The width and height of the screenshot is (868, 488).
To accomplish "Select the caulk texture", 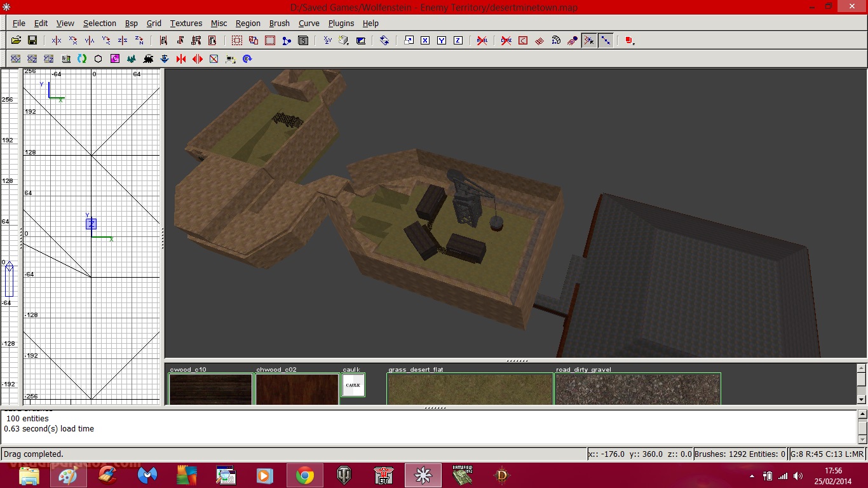I will coord(353,385).
